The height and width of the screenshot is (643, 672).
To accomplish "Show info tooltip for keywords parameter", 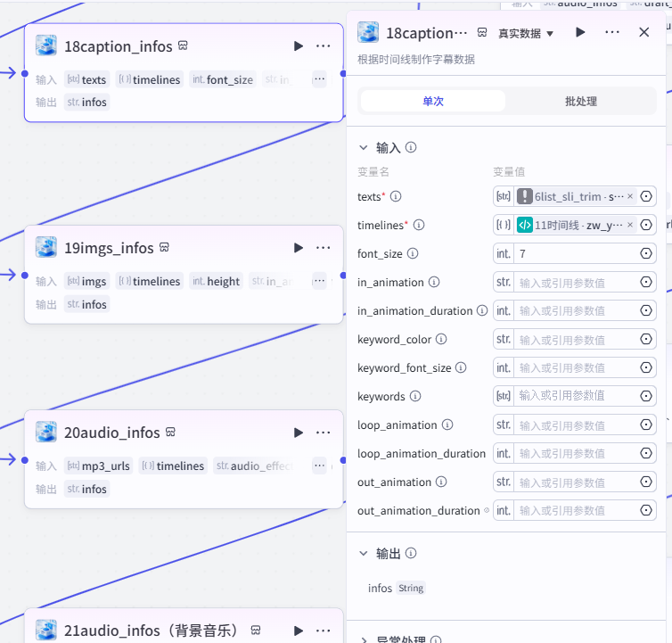I will (415, 396).
